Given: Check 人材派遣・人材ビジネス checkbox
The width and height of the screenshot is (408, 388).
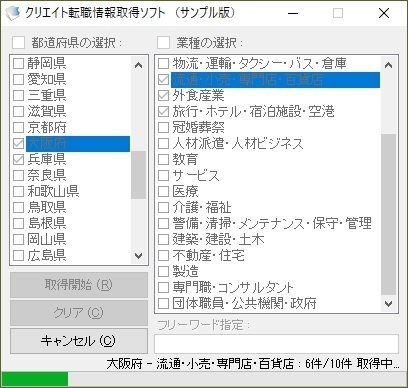Looking at the screenshot, I should click(163, 144).
